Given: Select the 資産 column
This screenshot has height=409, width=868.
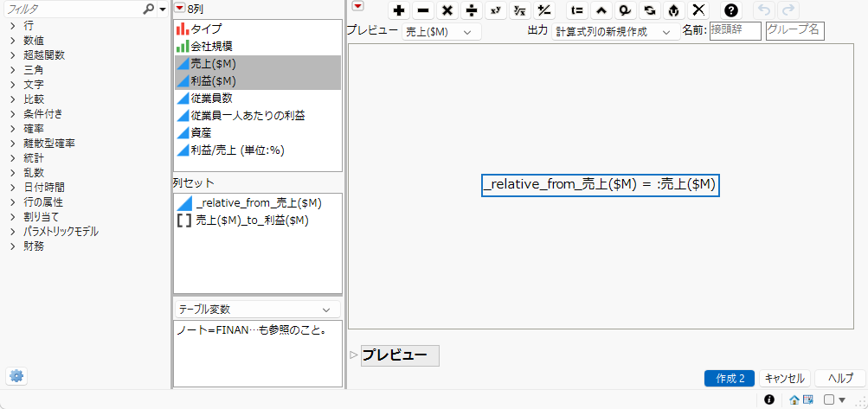Looking at the screenshot, I should tap(258, 133).
